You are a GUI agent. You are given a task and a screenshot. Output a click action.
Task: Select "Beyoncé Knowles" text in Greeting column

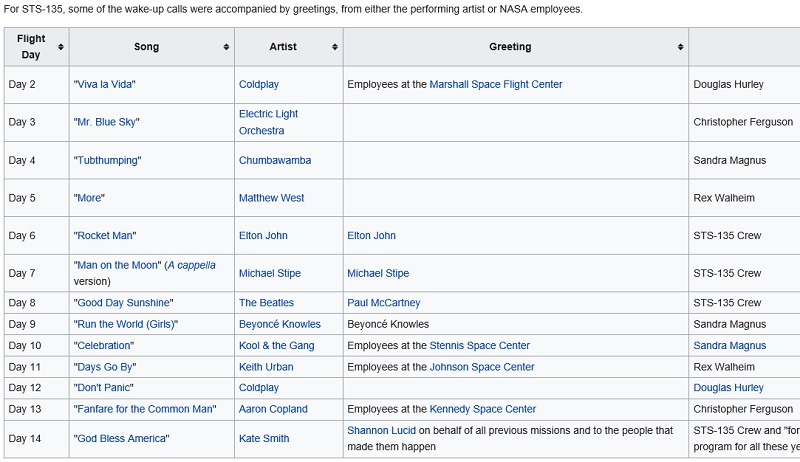pos(388,324)
